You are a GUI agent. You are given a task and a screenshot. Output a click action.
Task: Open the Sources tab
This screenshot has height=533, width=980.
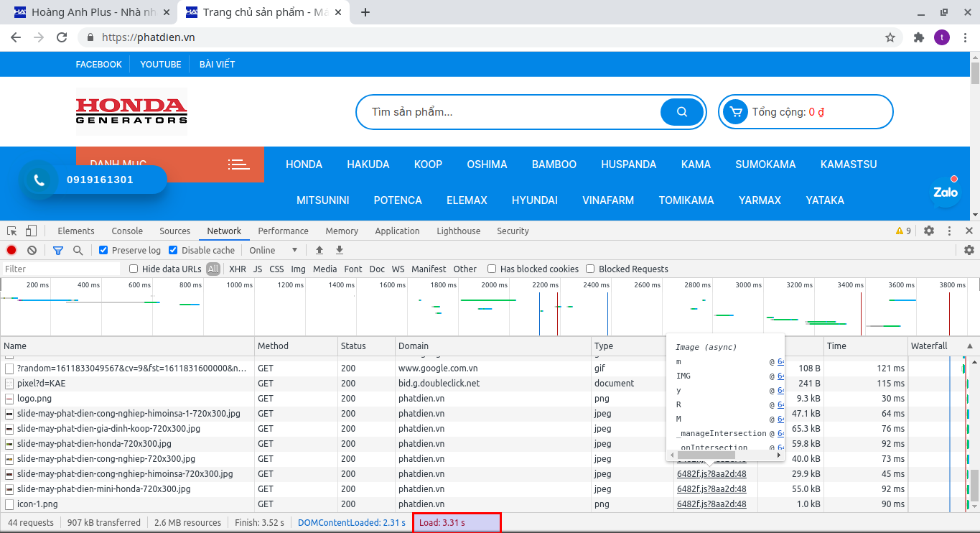(175, 231)
